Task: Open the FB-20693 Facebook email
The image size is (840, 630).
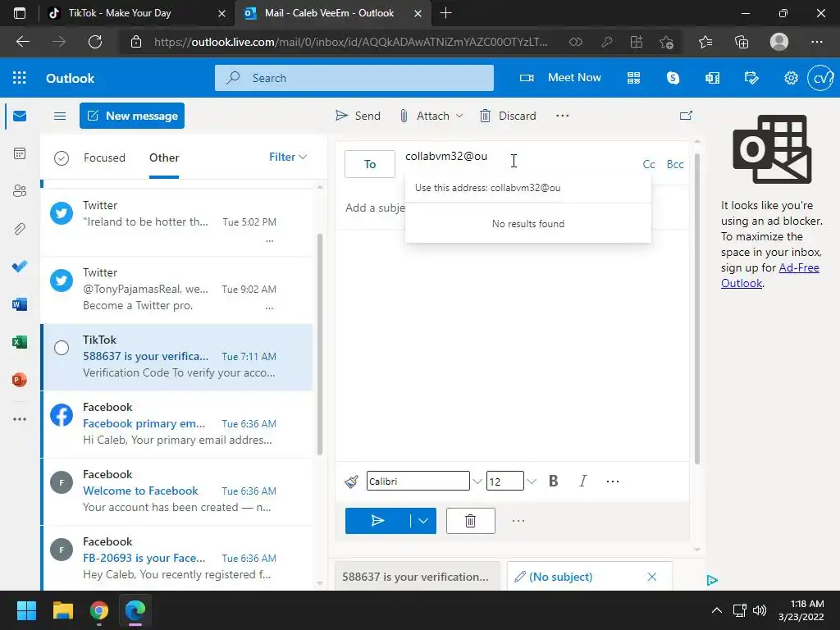Action: 177,558
